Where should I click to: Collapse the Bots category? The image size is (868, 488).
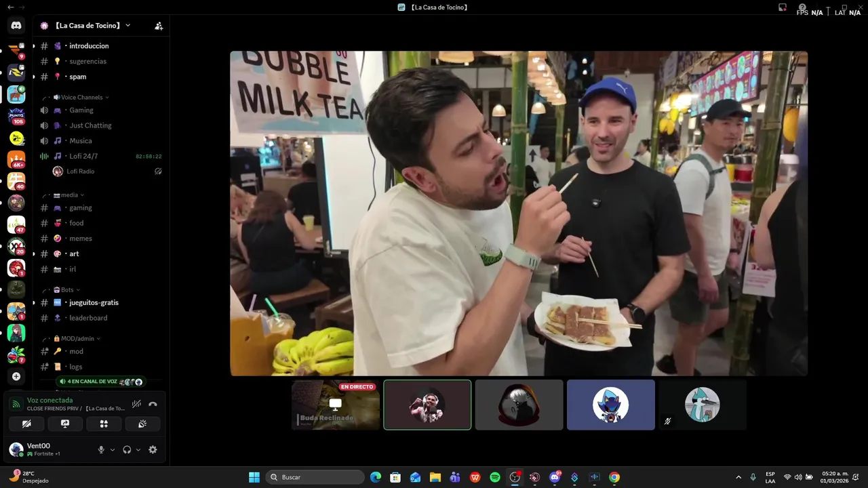[66, 289]
